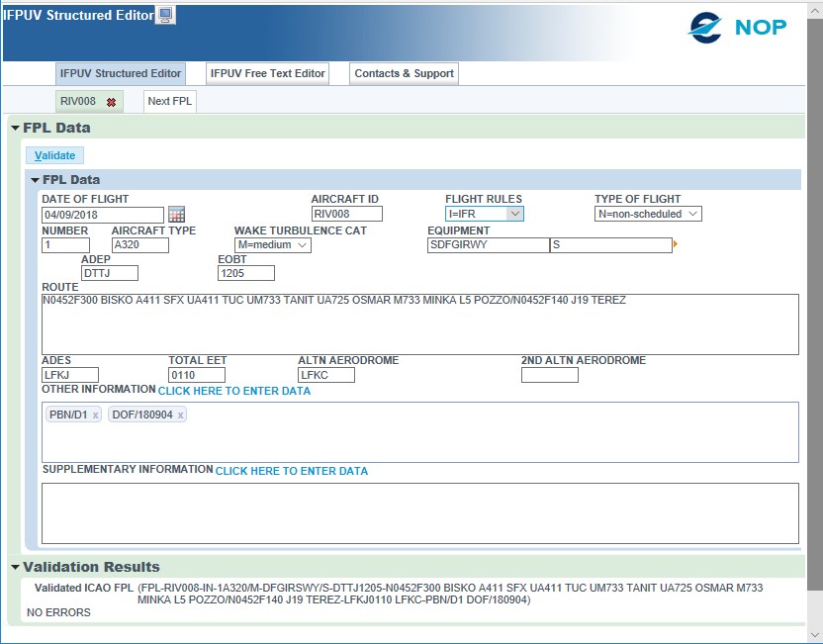Click the empty 2nd ALTN Aerodrome field
The width and height of the screenshot is (823, 644).
[550, 375]
